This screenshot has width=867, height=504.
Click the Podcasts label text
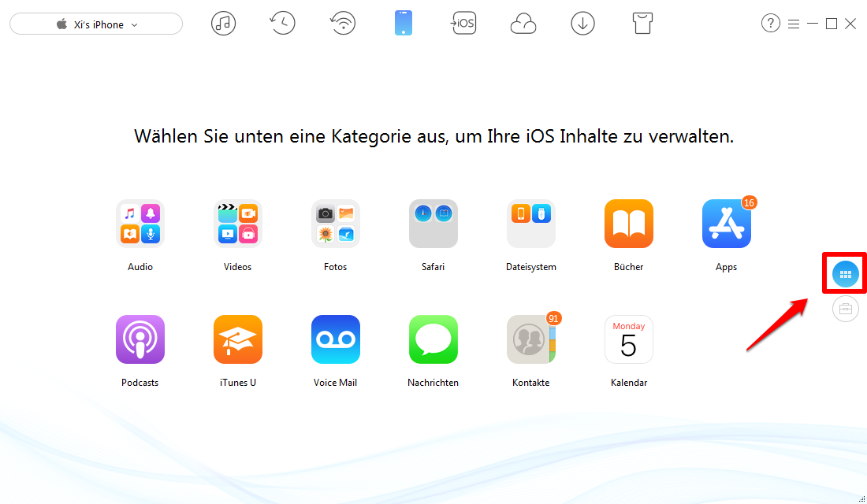(140, 383)
